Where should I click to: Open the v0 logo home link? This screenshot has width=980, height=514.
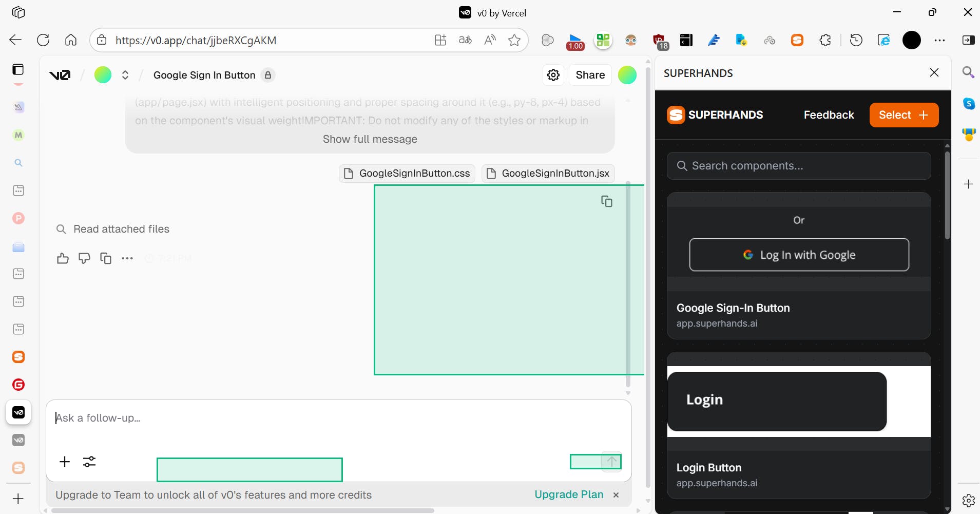pos(60,75)
